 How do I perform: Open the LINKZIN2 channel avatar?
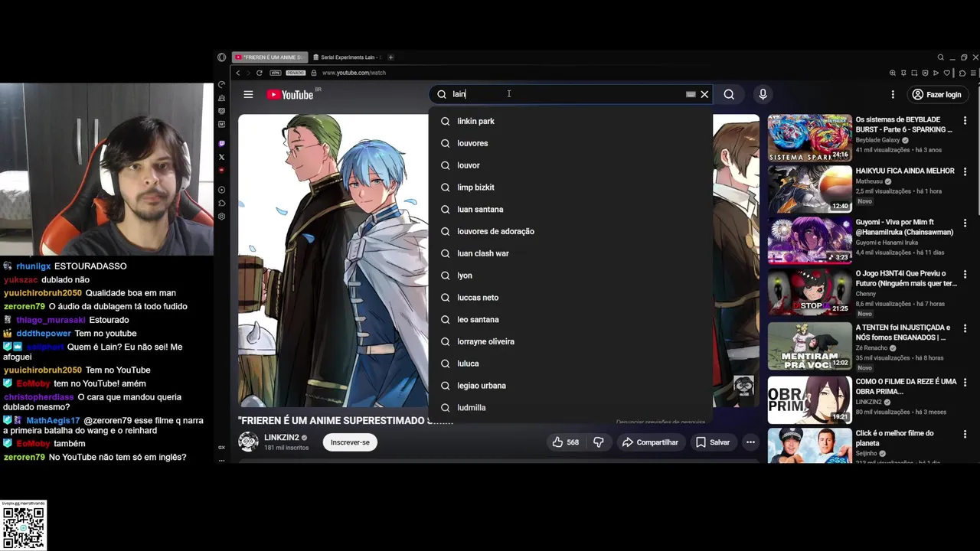248,442
